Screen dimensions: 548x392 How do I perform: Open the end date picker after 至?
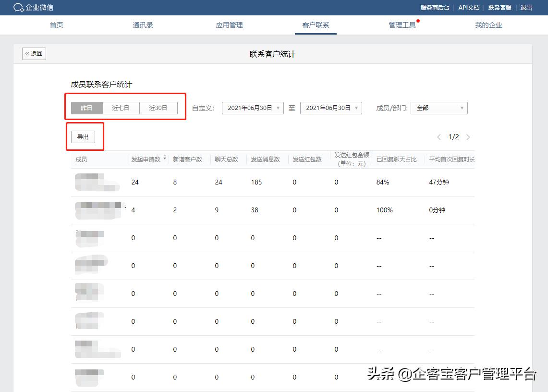click(331, 108)
